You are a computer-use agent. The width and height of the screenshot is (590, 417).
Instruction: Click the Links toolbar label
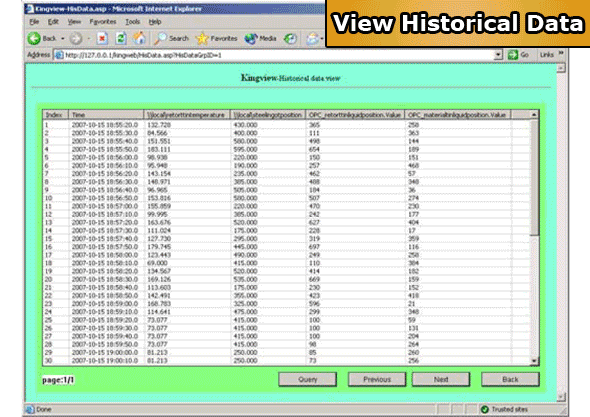[x=546, y=55]
